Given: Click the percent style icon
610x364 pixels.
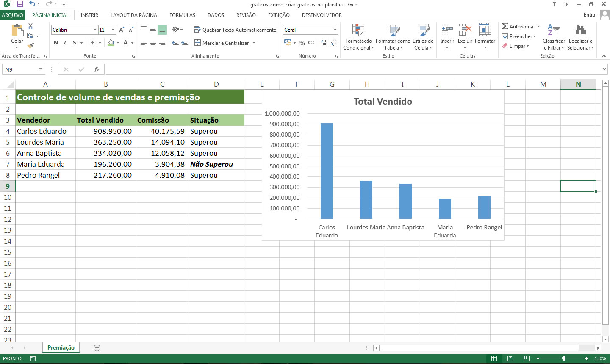Looking at the screenshot, I should coord(302,43).
